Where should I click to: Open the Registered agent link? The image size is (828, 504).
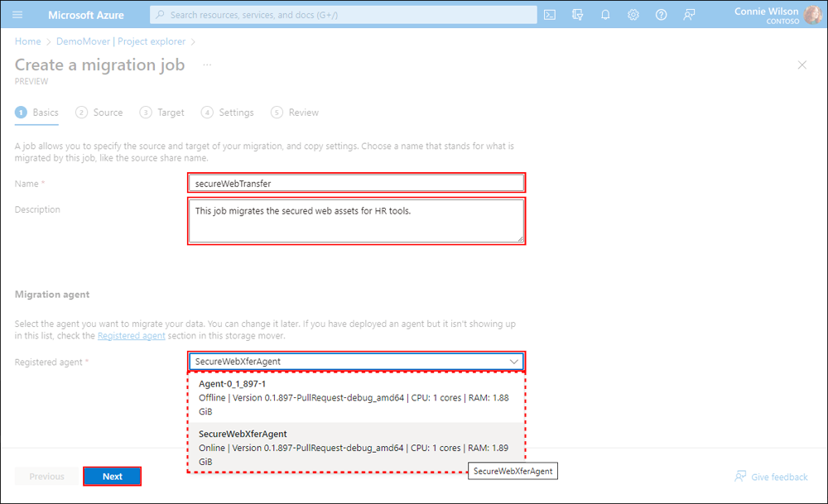(x=132, y=336)
